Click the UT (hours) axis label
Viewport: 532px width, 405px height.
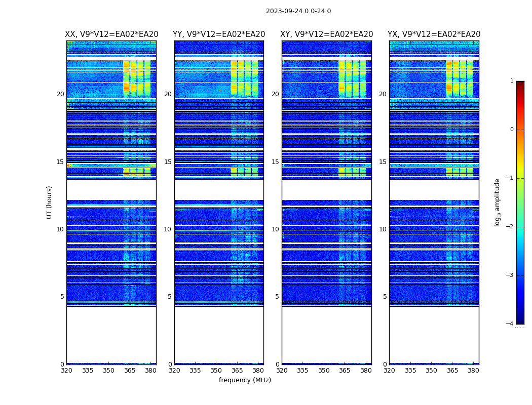tap(50, 202)
